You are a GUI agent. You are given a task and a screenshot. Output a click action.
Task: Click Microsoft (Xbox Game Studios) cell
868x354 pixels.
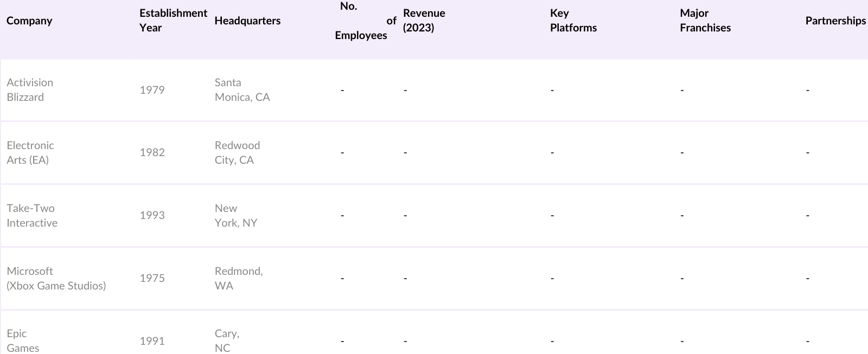tap(56, 279)
